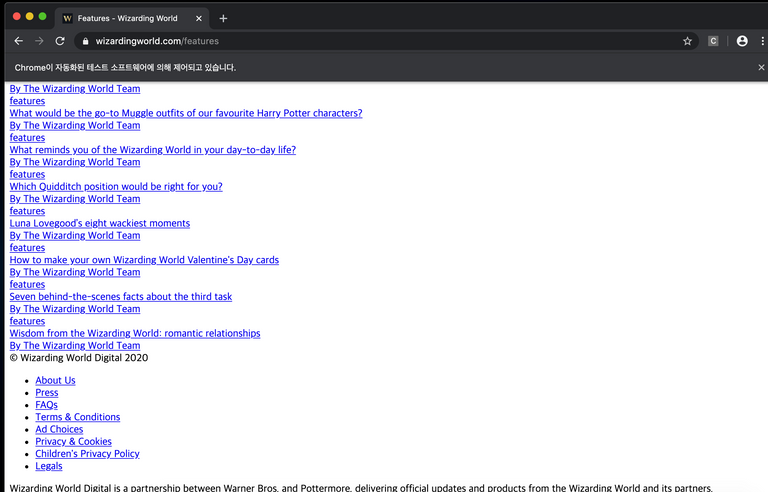The image size is (768, 492).
Task: Open Luna Lovegood's eight wackiest moments link
Action: click(x=100, y=223)
